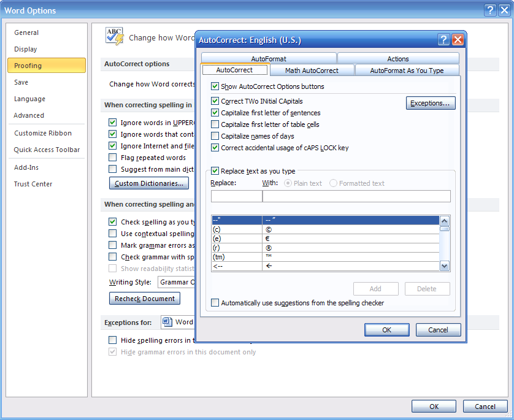Uncheck Ignore words in UPPERCASE option

112,122
